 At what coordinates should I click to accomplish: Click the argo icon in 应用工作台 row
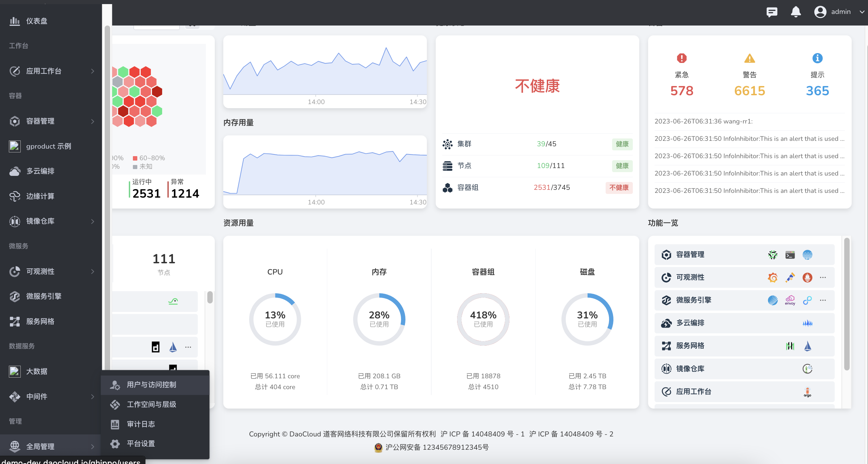[808, 392]
